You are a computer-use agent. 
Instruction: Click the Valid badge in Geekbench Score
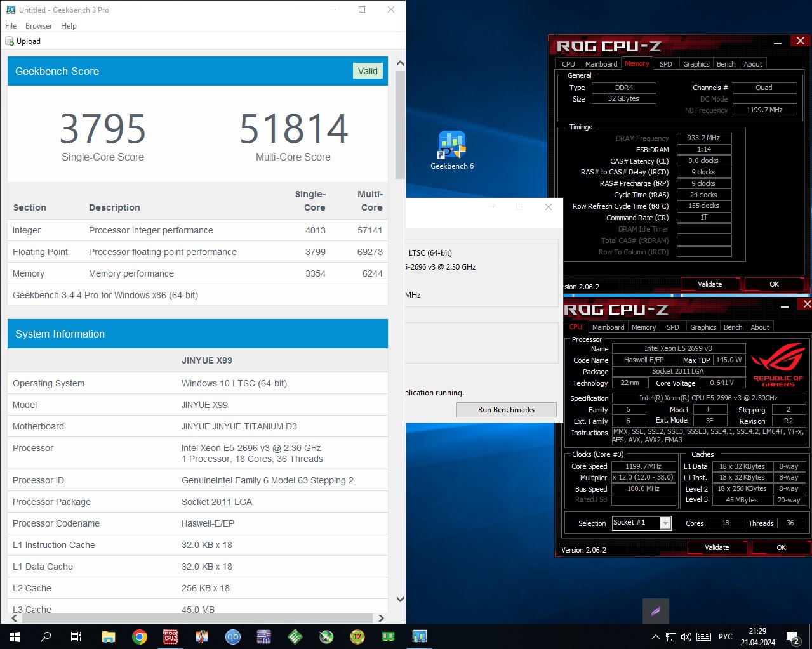tap(368, 71)
